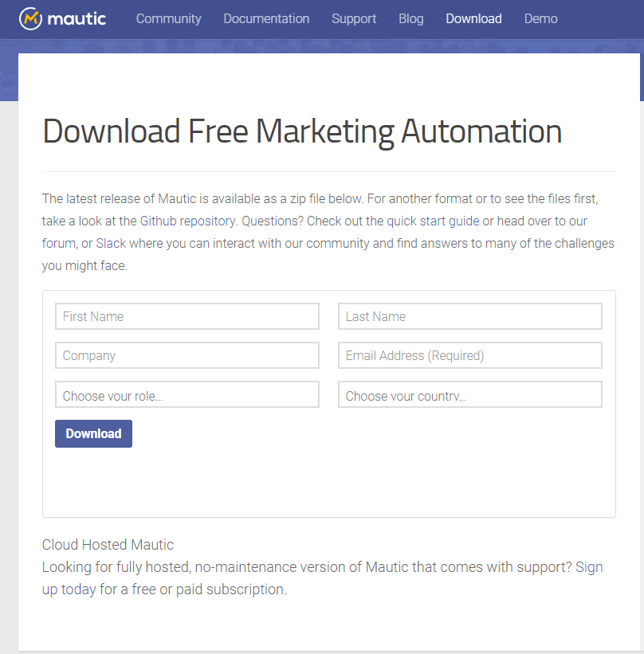Select the Download navigation item
Screen dimensions: 644x654
(473, 19)
